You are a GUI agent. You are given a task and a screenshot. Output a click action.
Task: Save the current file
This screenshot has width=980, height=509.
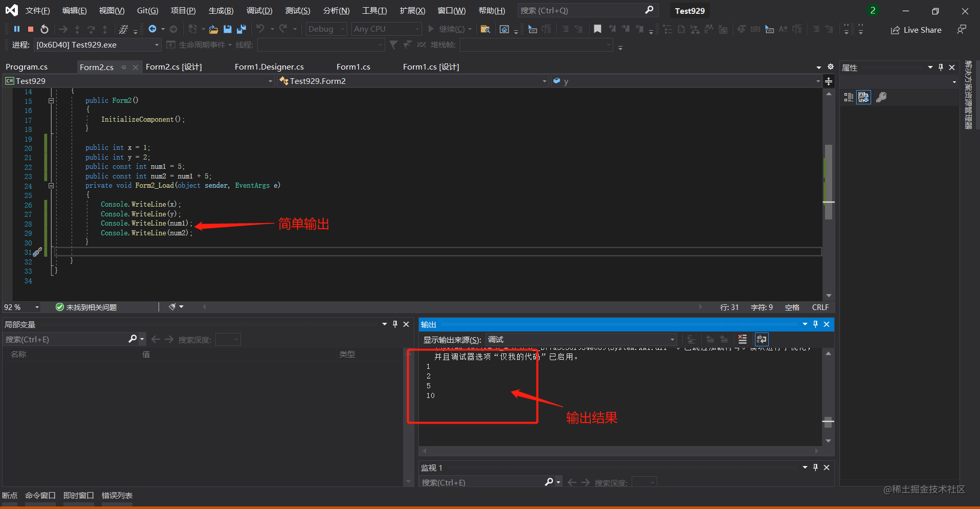point(228,29)
